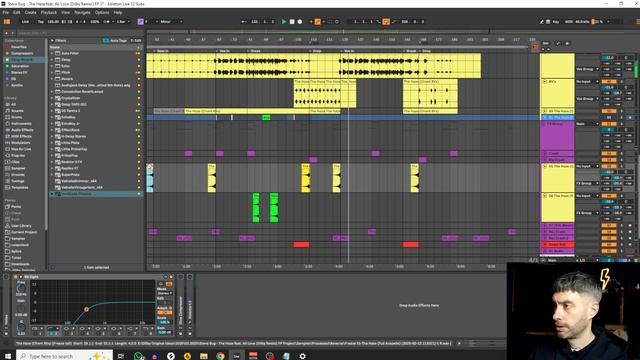Click the Tap tempo button
Image resolution: width=640 pixels, height=360 pixels.
click(40, 22)
